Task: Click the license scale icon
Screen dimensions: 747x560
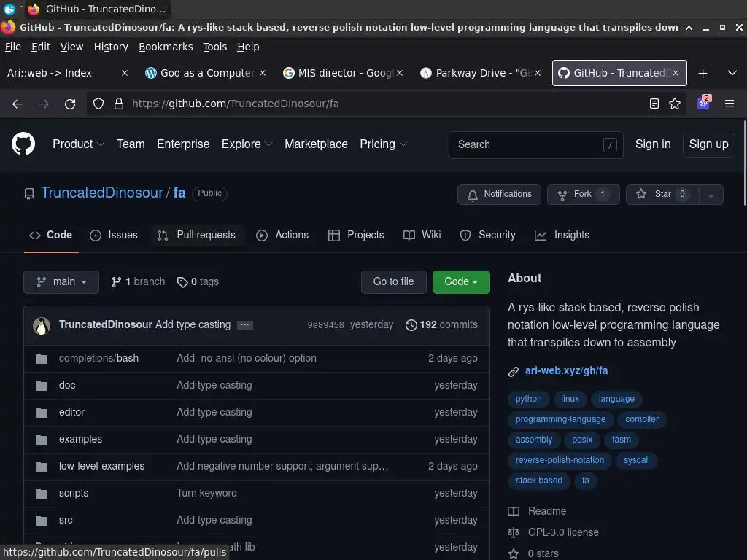Action: (514, 533)
